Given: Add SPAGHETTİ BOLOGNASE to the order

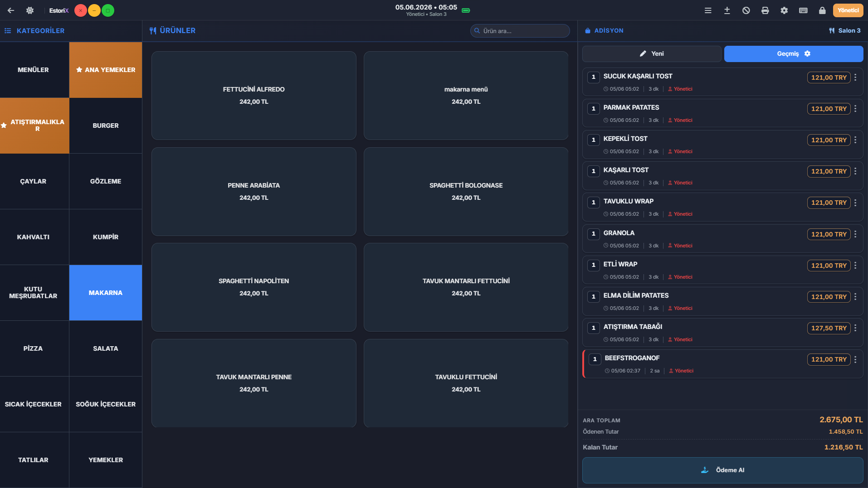Looking at the screenshot, I should pos(466,192).
